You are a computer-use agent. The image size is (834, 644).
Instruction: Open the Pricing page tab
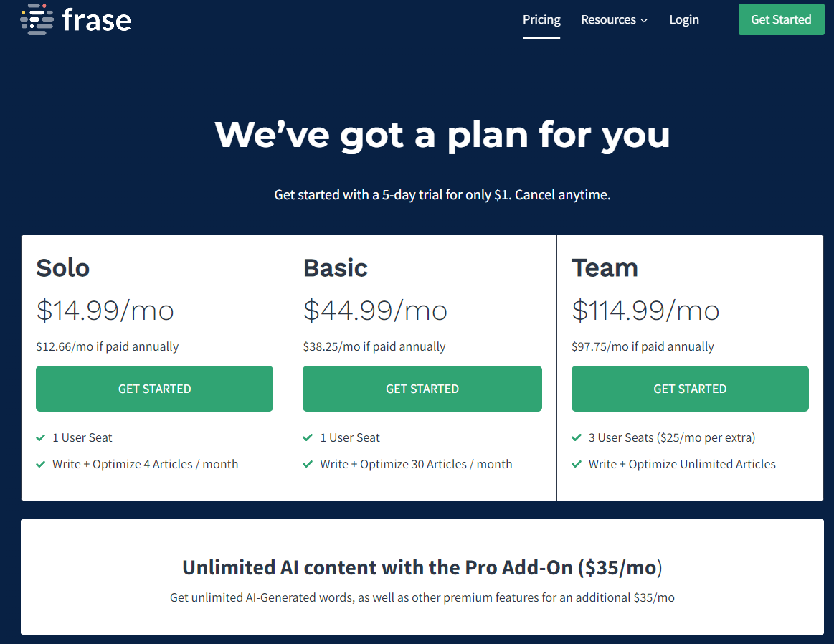point(541,19)
